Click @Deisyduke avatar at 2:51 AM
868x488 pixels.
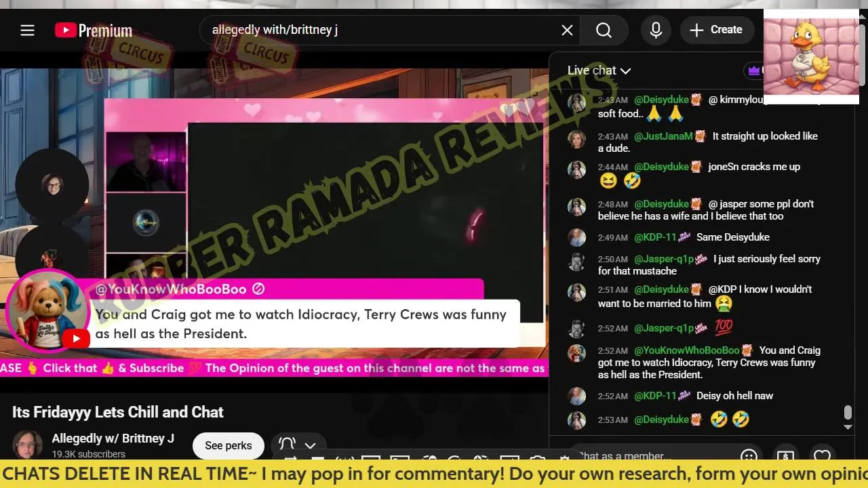(576, 292)
